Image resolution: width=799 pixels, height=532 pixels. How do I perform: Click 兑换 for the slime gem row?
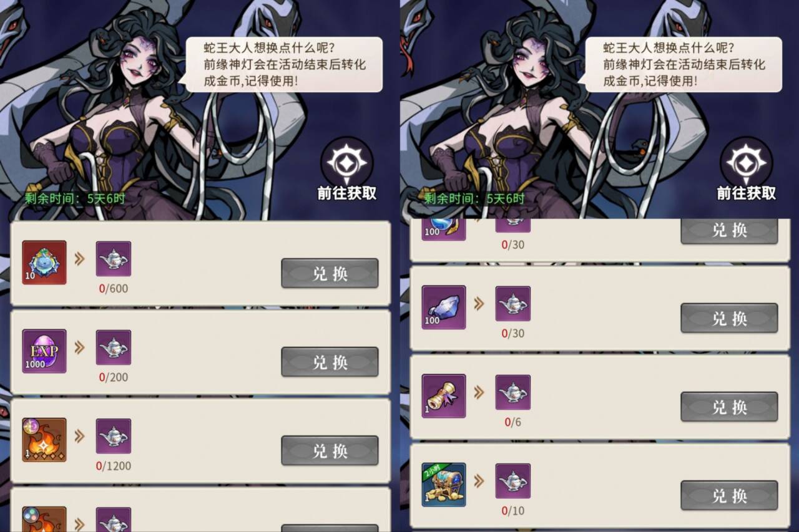click(x=330, y=273)
